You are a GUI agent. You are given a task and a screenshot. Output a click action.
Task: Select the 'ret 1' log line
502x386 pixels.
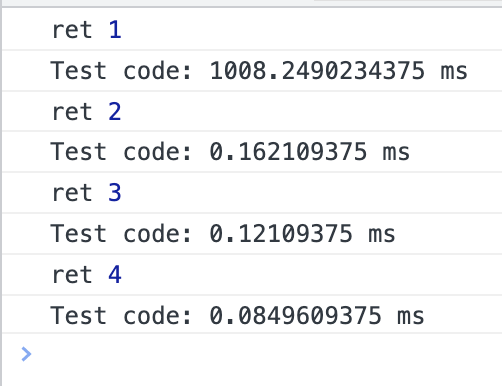coord(252,29)
